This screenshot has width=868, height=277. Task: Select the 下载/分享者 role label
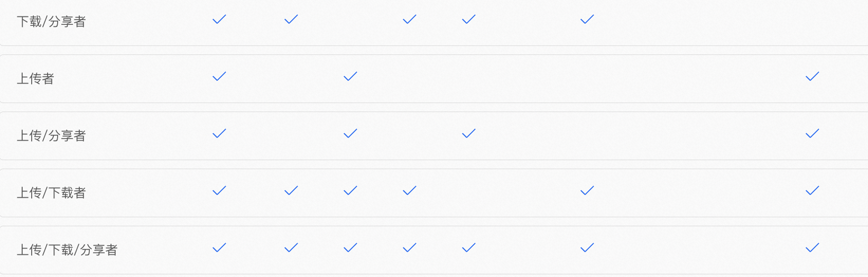[x=51, y=22]
